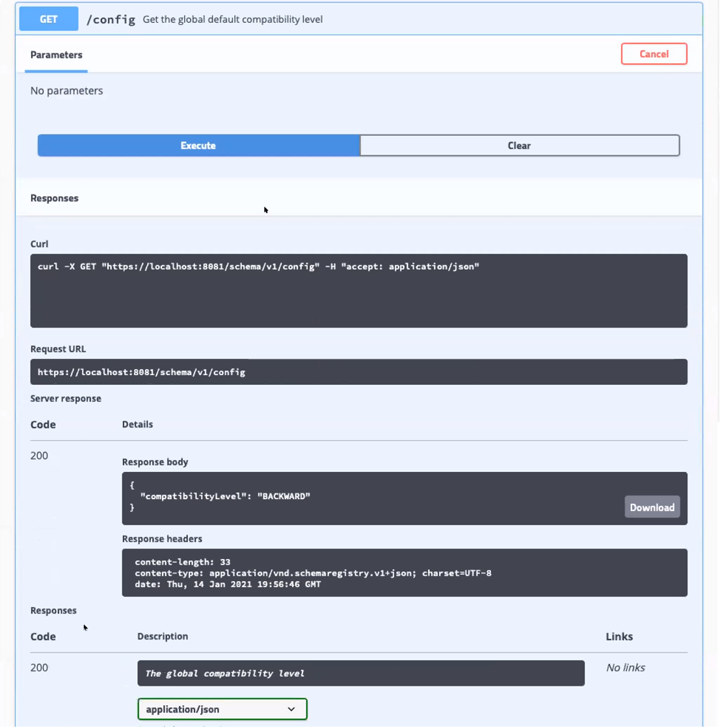Viewport: 720px width, 728px height.
Task: Click the No links text
Action: point(625,668)
